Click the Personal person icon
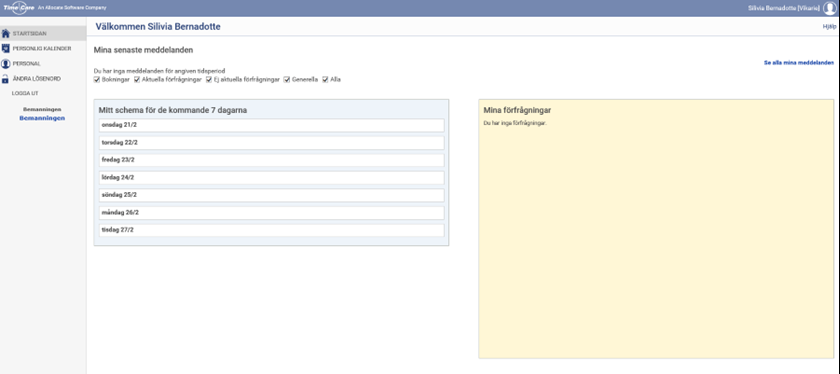This screenshot has width=840, height=374. (6, 64)
